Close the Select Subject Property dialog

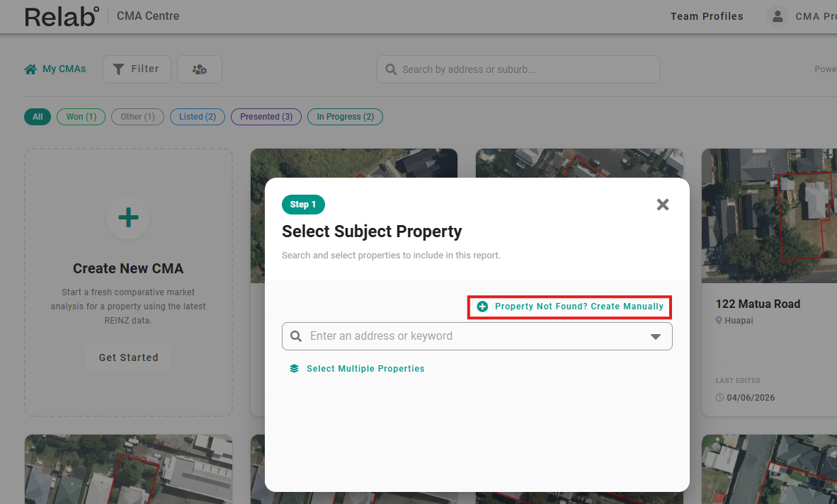pos(662,205)
